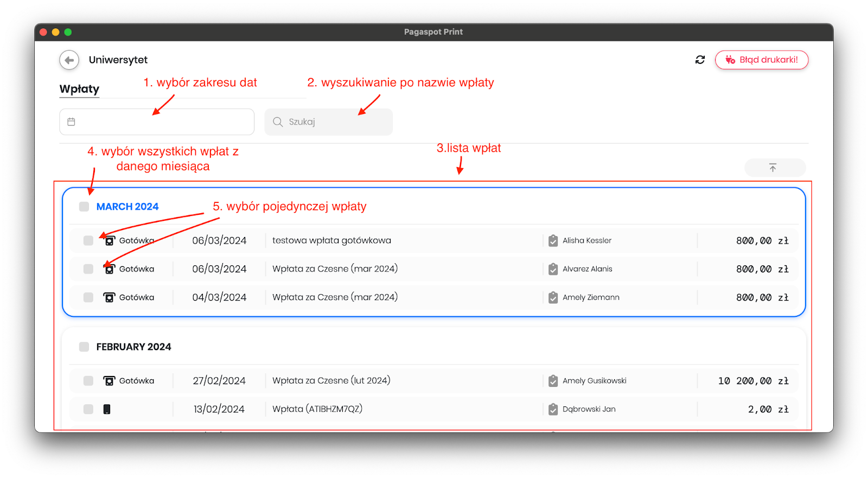
Task: Jump to top with arrow button
Action: 775,168
